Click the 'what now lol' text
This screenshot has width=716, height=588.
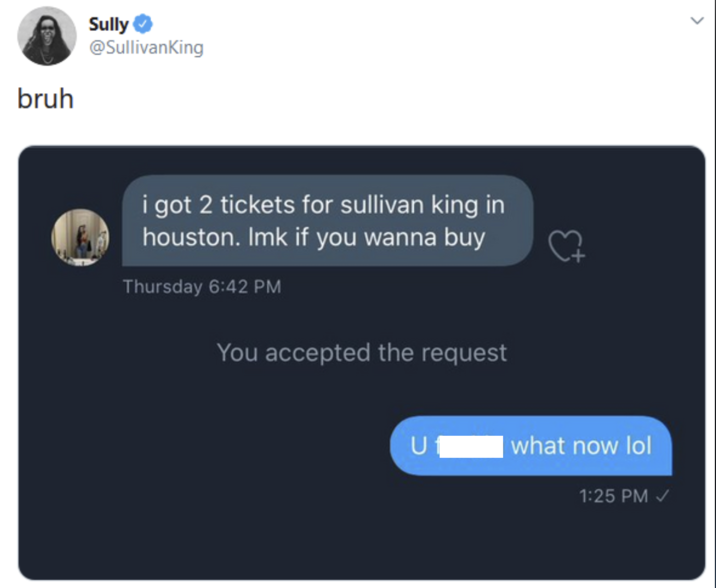point(581,446)
